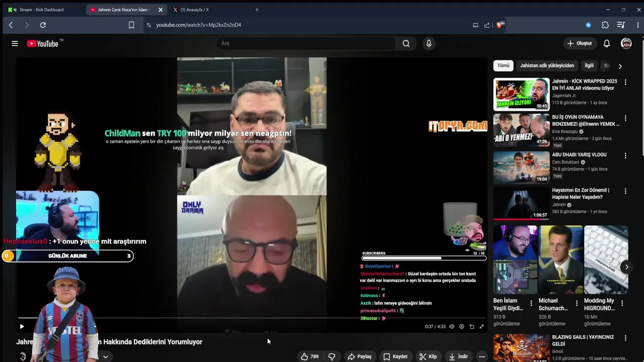This screenshot has width=644, height=362.
Task: Share this page from address bar
Action: click(x=487, y=25)
